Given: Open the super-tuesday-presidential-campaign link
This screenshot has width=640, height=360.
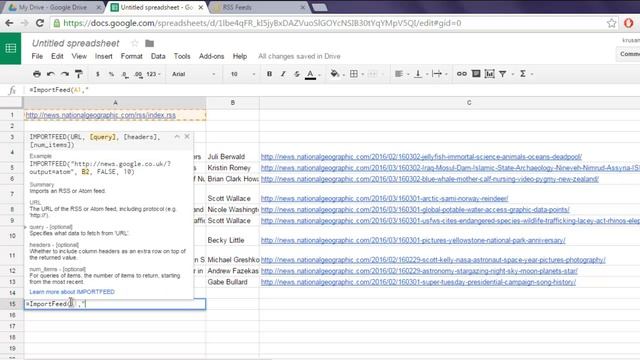Looking at the screenshot, I should tap(418, 282).
